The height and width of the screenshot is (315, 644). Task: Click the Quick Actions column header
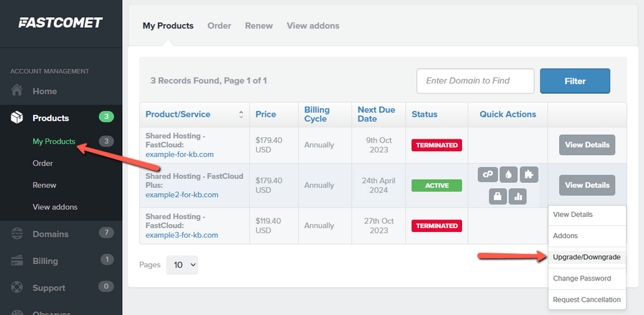[508, 115]
